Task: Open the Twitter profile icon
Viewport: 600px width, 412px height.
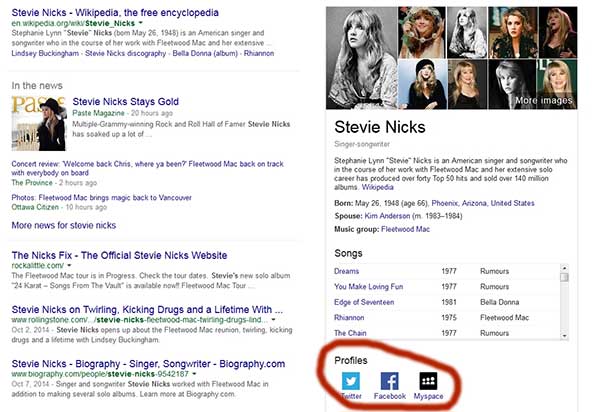Action: pos(351,381)
